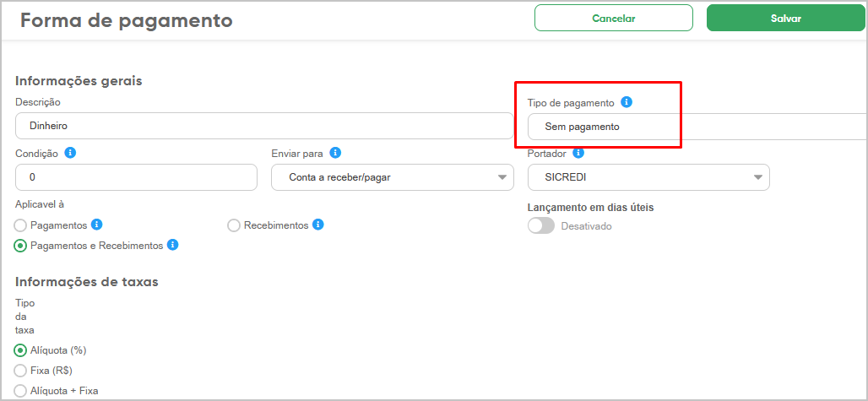Click the info icon after the Recebimentos option
868x401 pixels.
[317, 225]
